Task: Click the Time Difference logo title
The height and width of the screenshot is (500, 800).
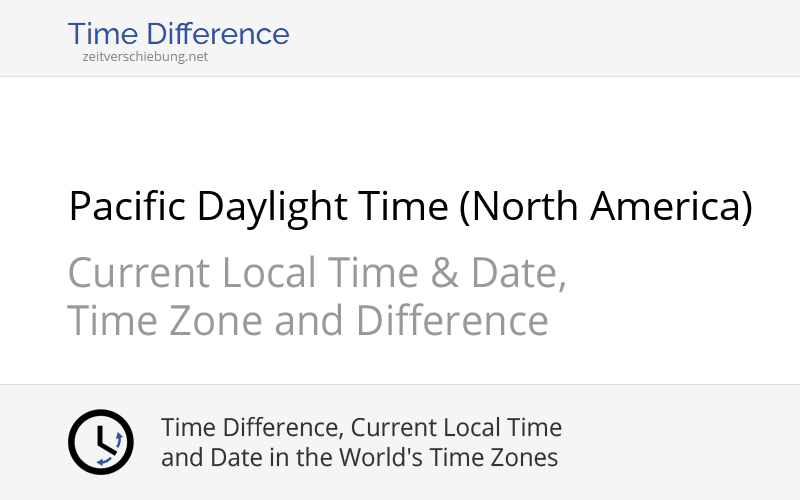Action: pyautogui.click(x=178, y=34)
